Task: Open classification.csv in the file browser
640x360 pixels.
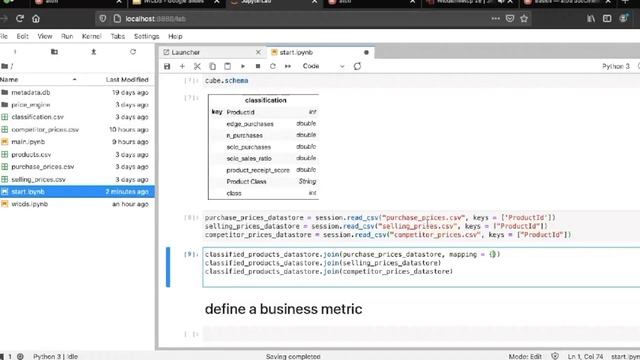Action: 77,117
